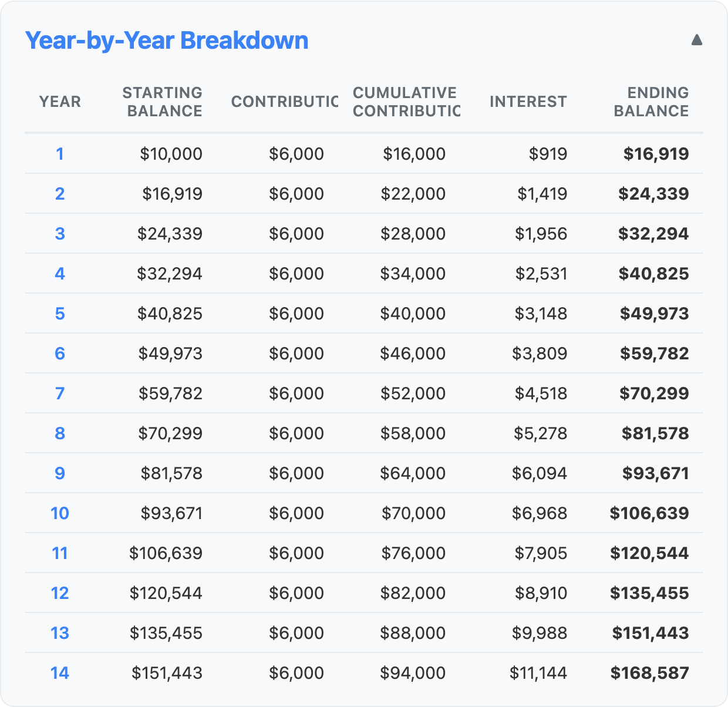728x707 pixels.
Task: Select the $168,587 ending balance value
Action: point(650,672)
